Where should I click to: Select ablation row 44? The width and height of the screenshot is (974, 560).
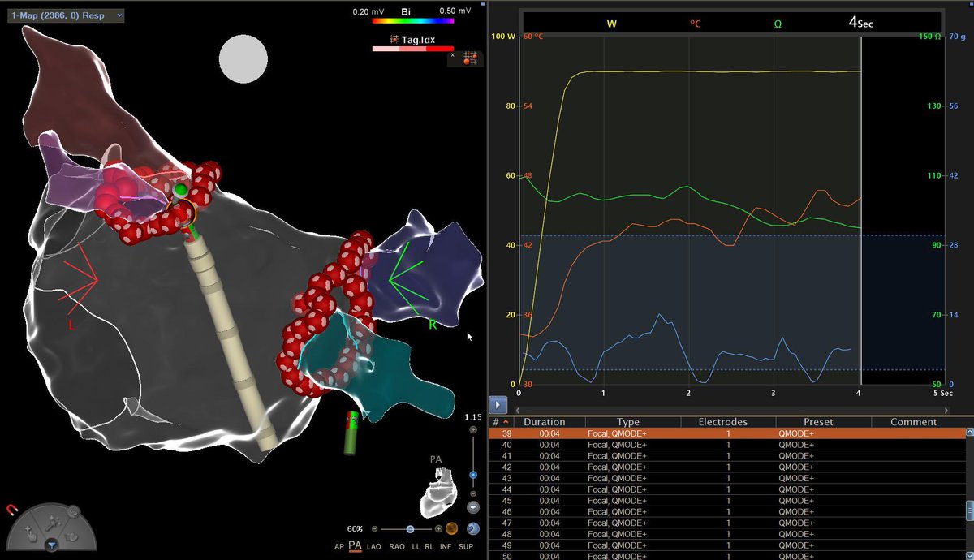[x=726, y=490]
